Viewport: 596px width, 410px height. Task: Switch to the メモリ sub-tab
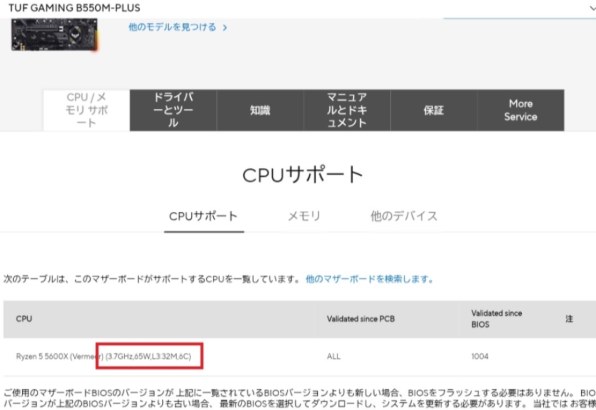304,216
